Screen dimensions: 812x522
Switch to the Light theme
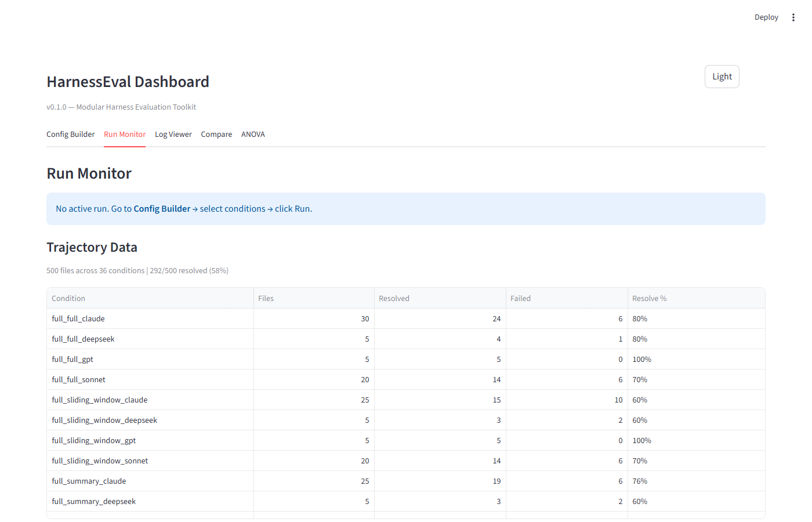tap(722, 76)
